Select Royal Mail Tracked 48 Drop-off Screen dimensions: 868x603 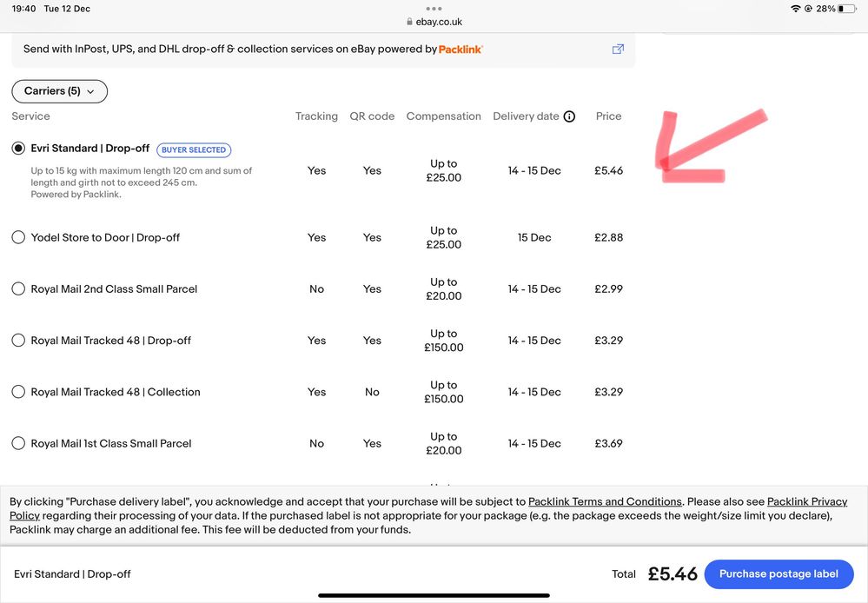(x=18, y=341)
